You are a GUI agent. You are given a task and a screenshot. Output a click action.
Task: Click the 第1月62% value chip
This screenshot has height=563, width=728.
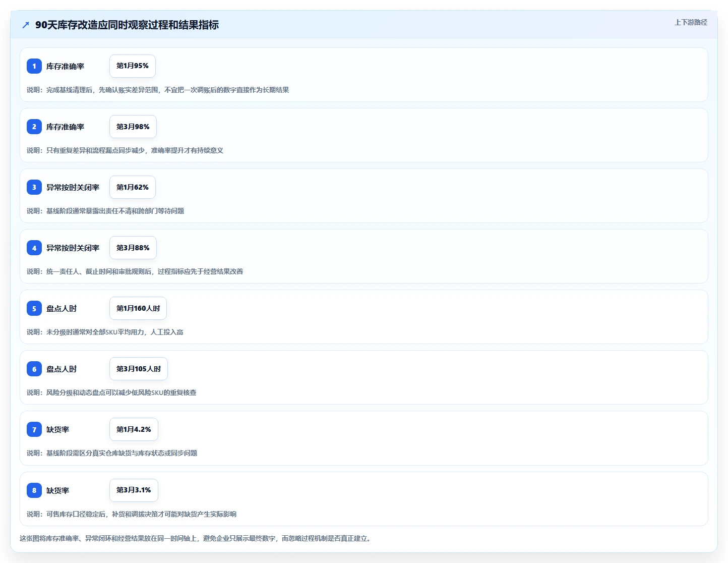click(133, 187)
